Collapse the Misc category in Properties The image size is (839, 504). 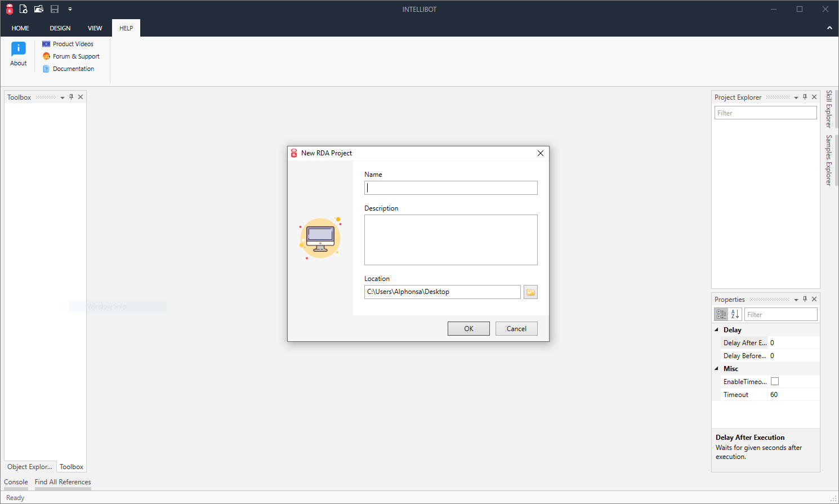(x=717, y=368)
